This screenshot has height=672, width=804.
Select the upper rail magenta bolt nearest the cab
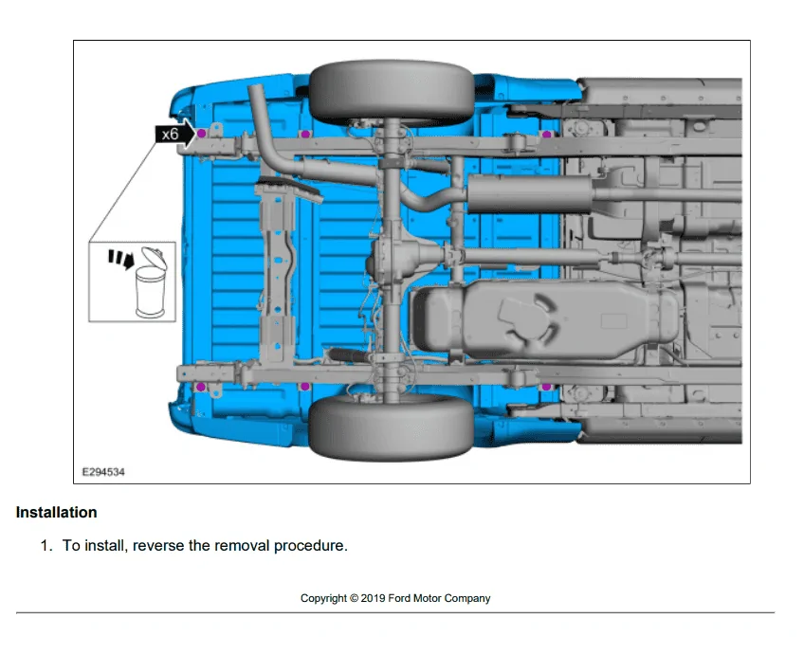[x=547, y=135]
